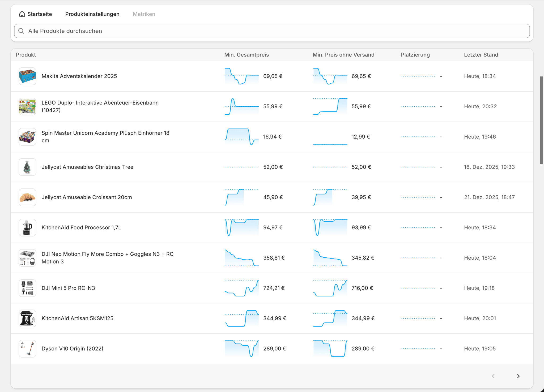This screenshot has width=544, height=392.
Task: Select KitchenAid Food Processor 1,7L name
Action: pos(81,227)
